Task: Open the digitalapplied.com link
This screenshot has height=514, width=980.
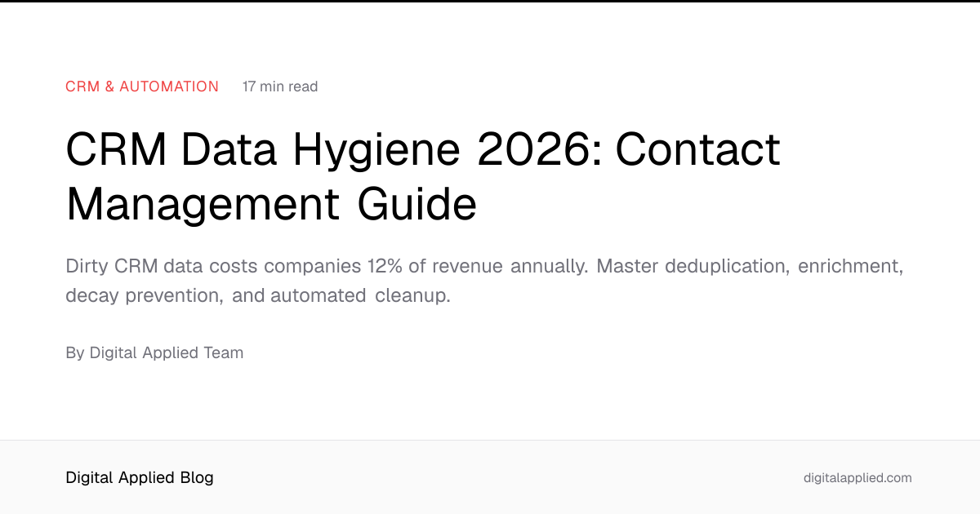Action: coord(857,478)
